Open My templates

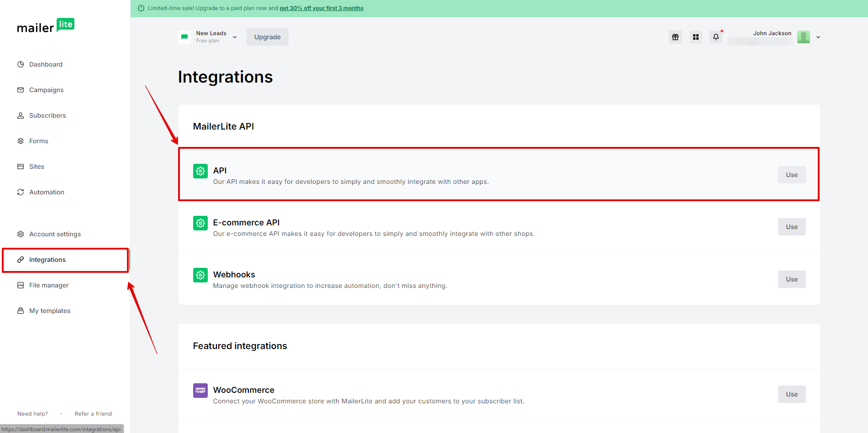50,311
